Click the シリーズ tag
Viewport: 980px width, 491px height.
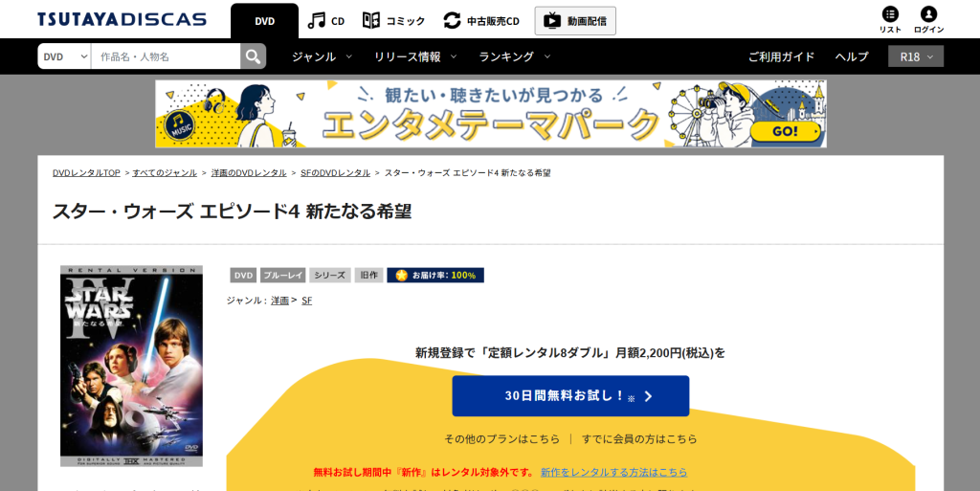point(329,276)
